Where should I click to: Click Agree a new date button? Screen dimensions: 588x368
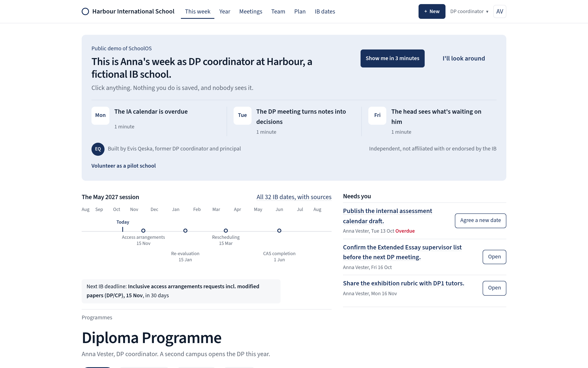[x=480, y=221]
